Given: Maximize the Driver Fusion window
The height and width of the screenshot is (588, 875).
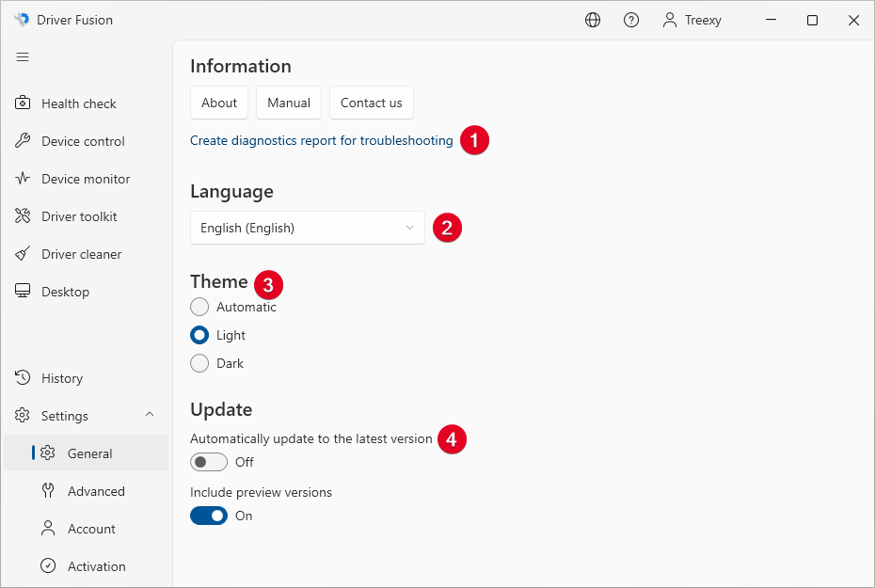Looking at the screenshot, I should click(x=813, y=20).
